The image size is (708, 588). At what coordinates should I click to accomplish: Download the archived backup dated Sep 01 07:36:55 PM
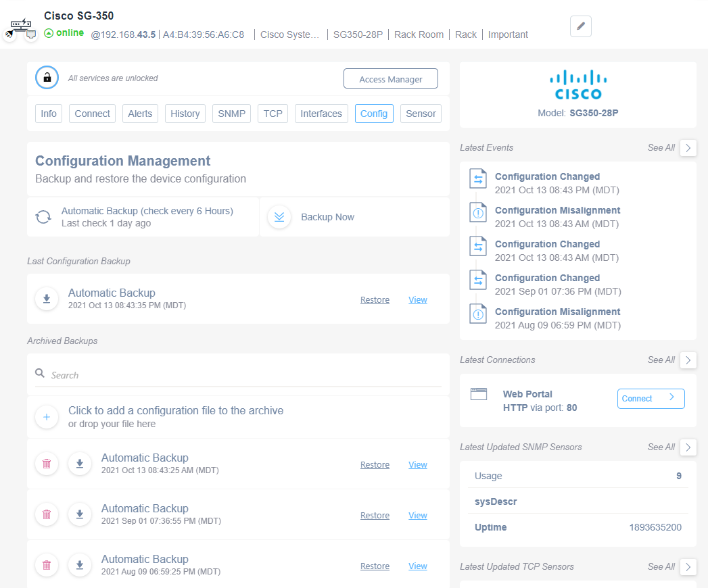(x=80, y=514)
